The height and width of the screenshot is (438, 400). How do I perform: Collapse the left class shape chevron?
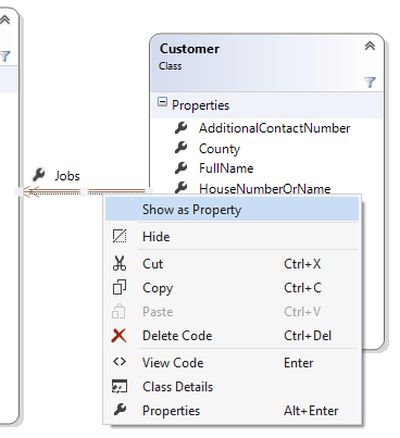5,20
